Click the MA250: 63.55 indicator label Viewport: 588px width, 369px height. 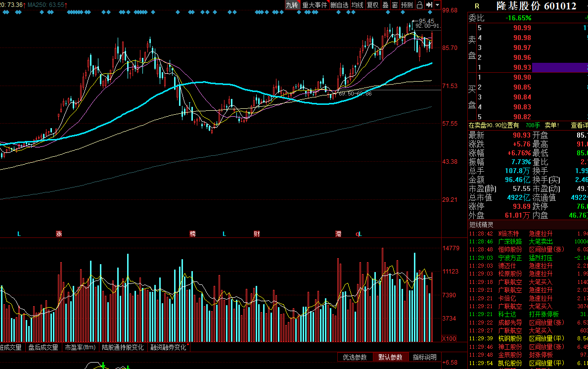tap(47, 5)
